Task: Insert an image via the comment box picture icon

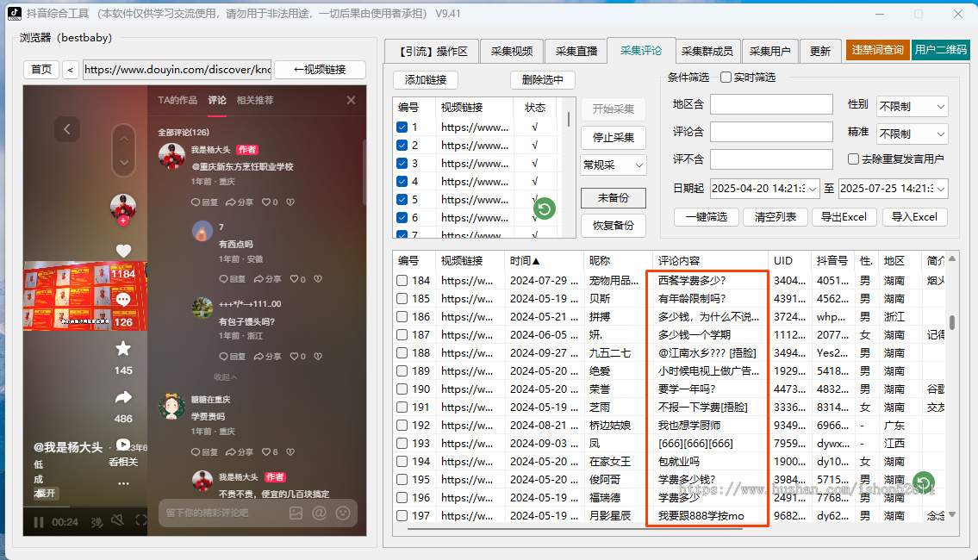Action: pyautogui.click(x=296, y=513)
